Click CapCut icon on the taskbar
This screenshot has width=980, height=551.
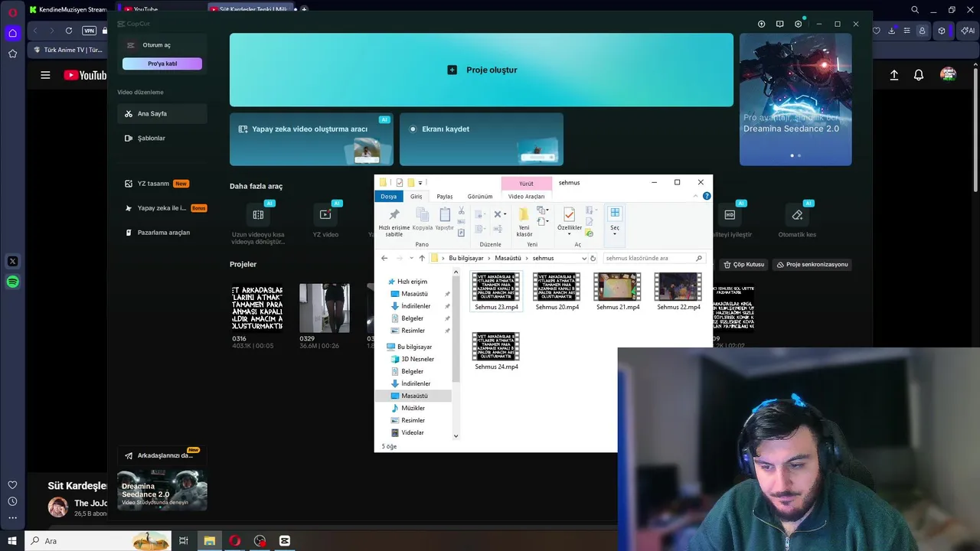pyautogui.click(x=285, y=540)
